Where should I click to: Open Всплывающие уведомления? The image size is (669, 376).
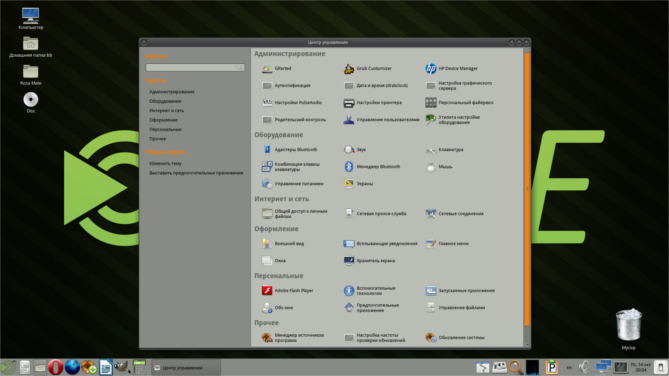(x=380, y=243)
